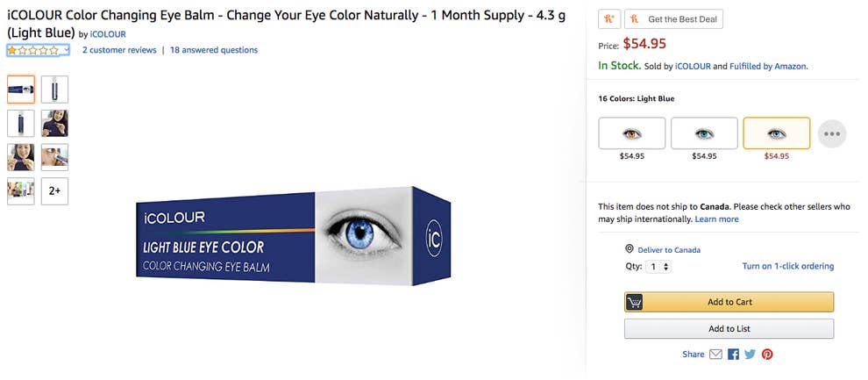
Task: Pin product using Pinterest icon
Action: [x=767, y=355]
